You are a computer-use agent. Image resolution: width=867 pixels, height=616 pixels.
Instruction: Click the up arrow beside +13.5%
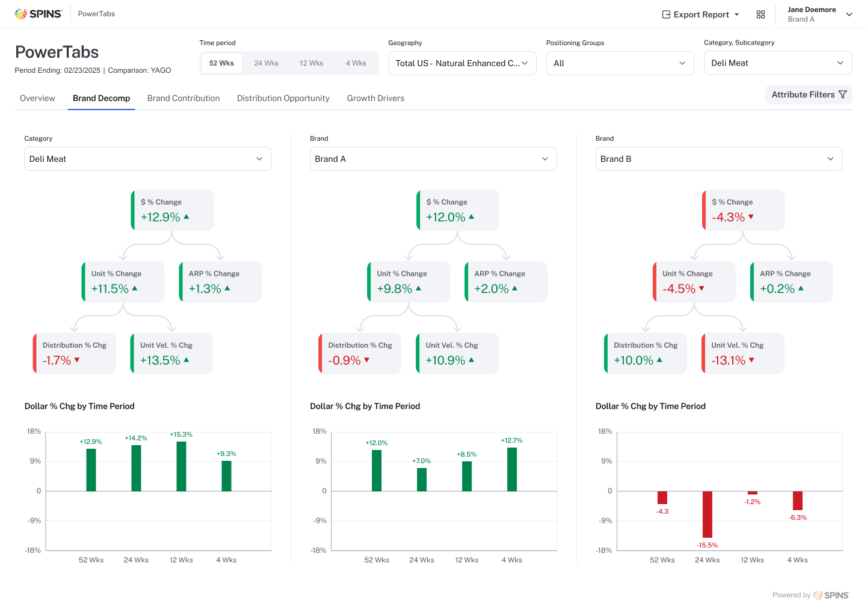(187, 360)
